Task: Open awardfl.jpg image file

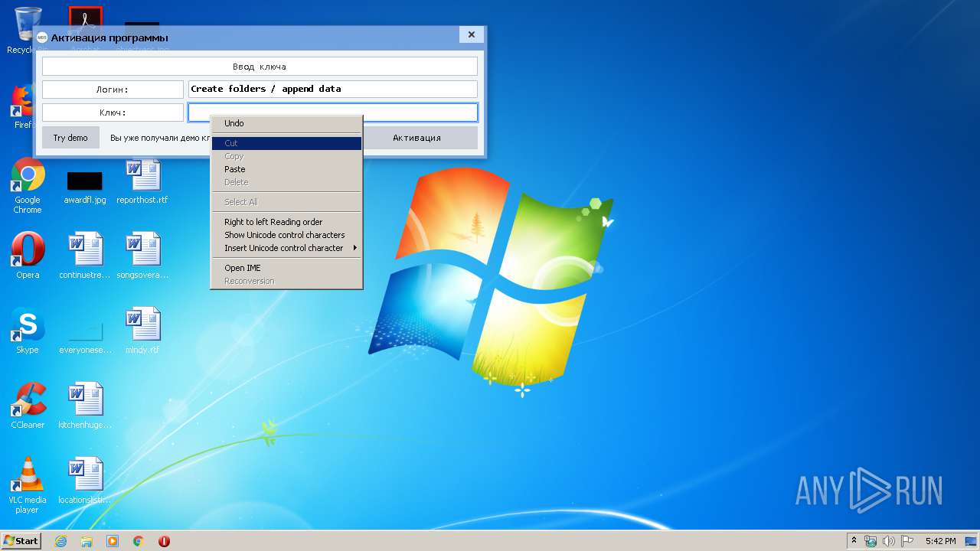Action: pos(85,187)
